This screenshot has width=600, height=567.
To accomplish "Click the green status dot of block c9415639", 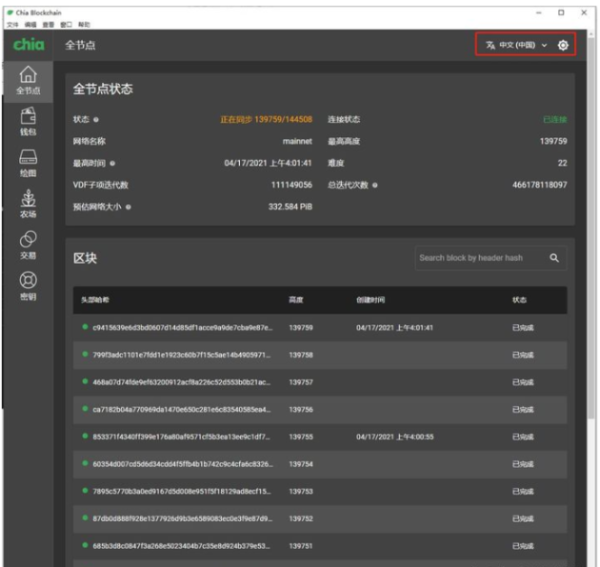I will [x=85, y=327].
